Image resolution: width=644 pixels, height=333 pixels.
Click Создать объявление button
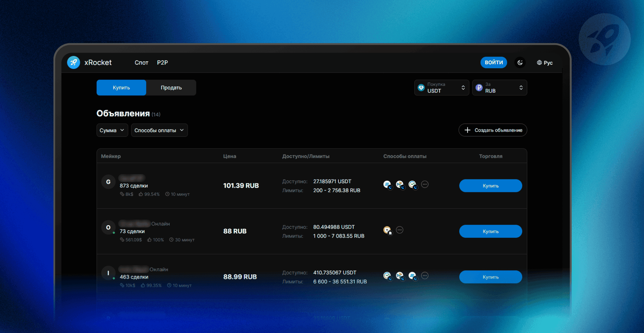coord(493,130)
